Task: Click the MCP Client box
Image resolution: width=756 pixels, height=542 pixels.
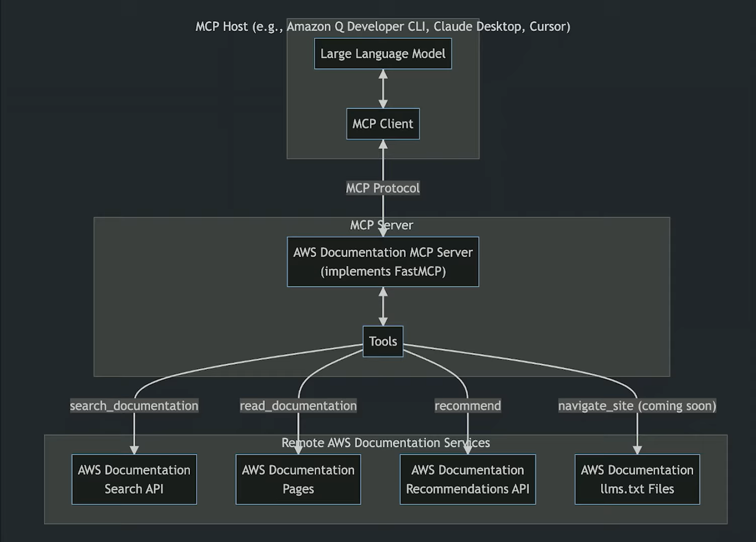Action: [x=383, y=124]
